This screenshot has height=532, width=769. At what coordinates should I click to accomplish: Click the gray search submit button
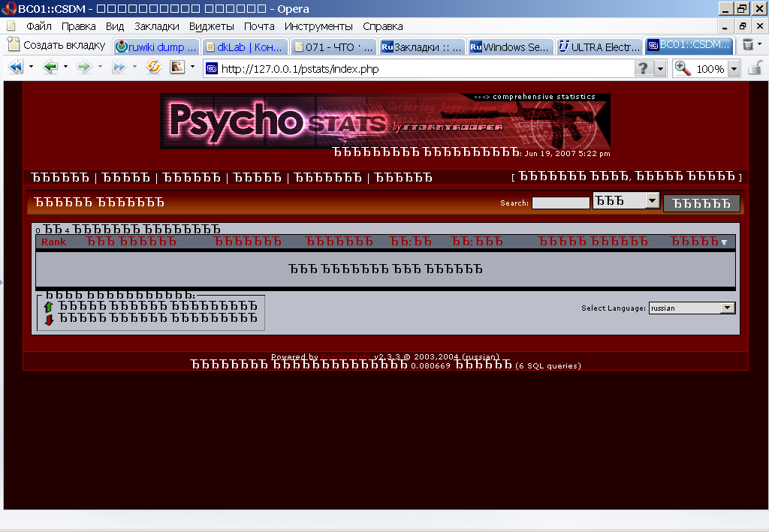point(701,203)
